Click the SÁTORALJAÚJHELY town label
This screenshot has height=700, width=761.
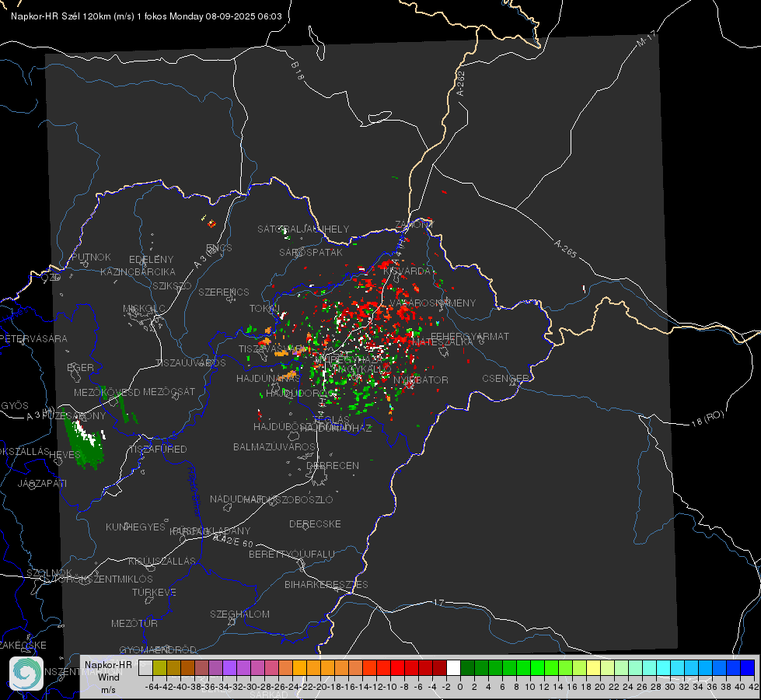click(303, 229)
